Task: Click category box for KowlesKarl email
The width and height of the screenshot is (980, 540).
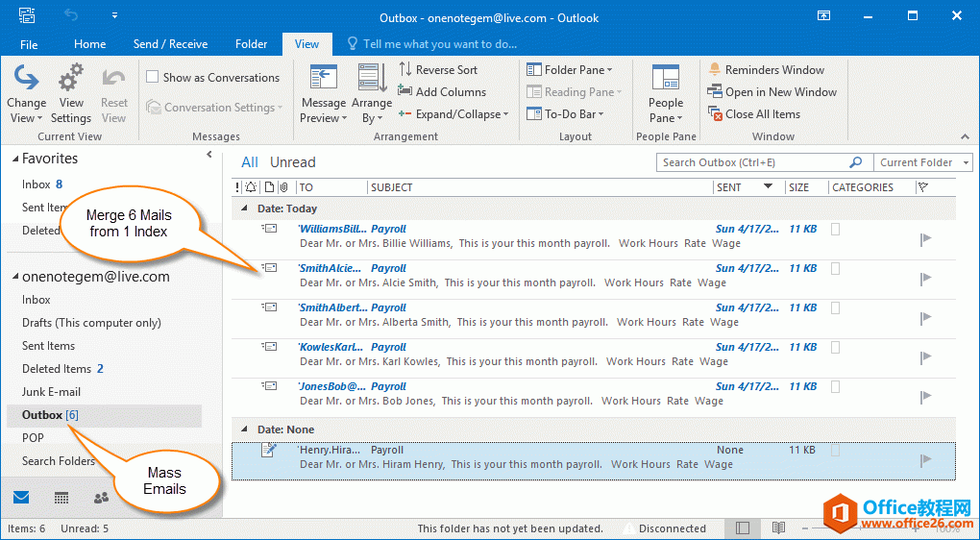Action: pyautogui.click(x=835, y=348)
